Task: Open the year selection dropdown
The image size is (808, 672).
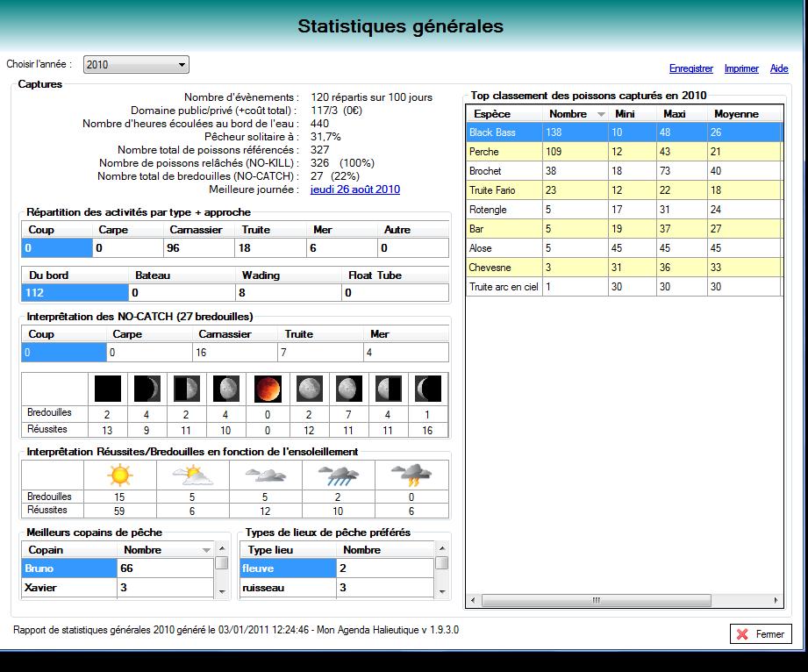Action: (136, 64)
